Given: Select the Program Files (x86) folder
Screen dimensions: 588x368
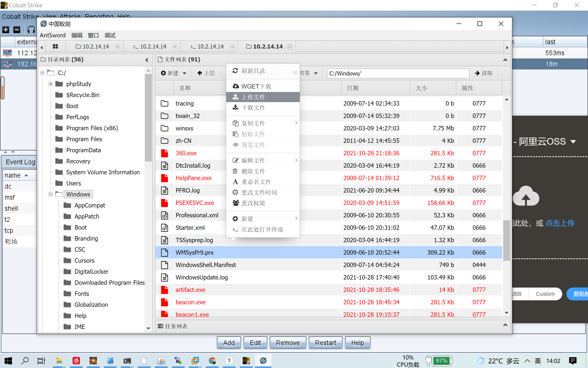Looking at the screenshot, I should [x=92, y=128].
